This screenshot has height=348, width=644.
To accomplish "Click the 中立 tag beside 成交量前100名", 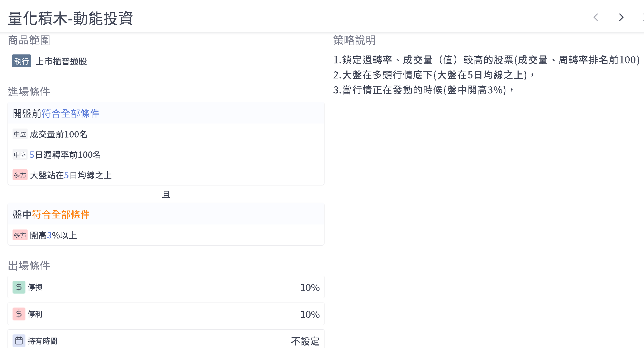I will coord(20,134).
